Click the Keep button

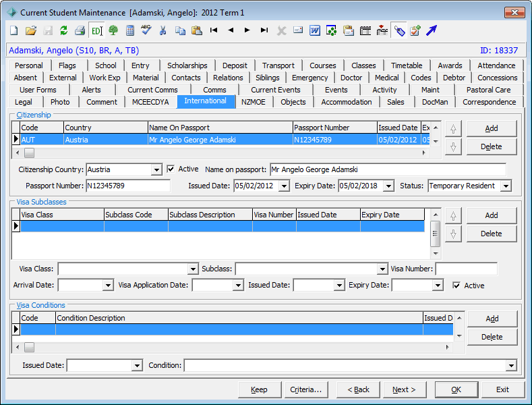[x=260, y=389]
